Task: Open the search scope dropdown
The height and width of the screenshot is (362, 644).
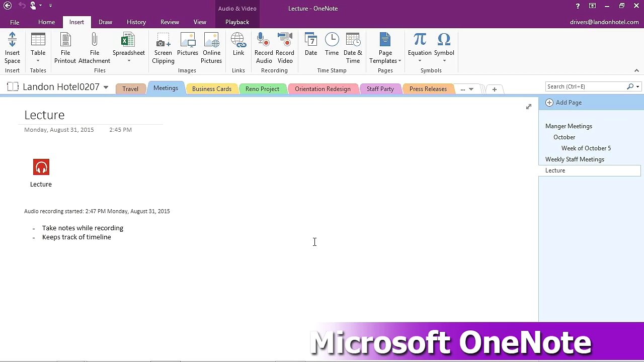Action: (637, 87)
